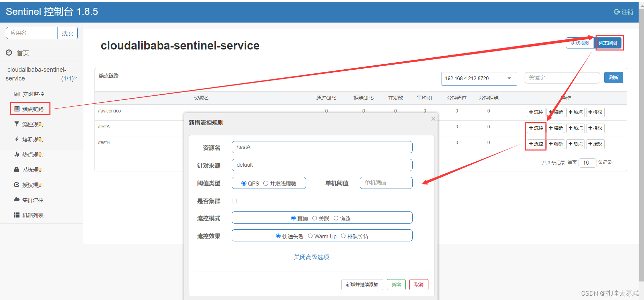The width and height of the screenshot is (644, 300).
Task: Add 熔断 rule for /favicon.ico
Action: click(556, 112)
